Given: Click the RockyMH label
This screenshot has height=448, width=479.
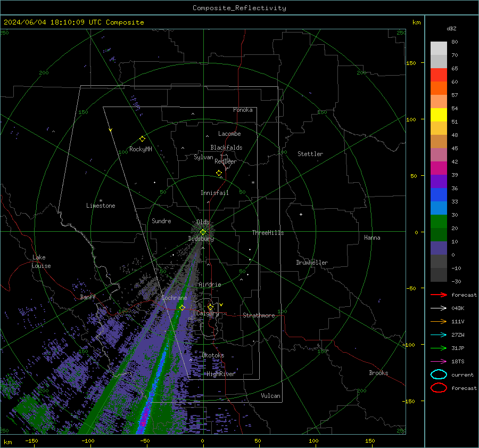Looking at the screenshot, I should pos(141,149).
